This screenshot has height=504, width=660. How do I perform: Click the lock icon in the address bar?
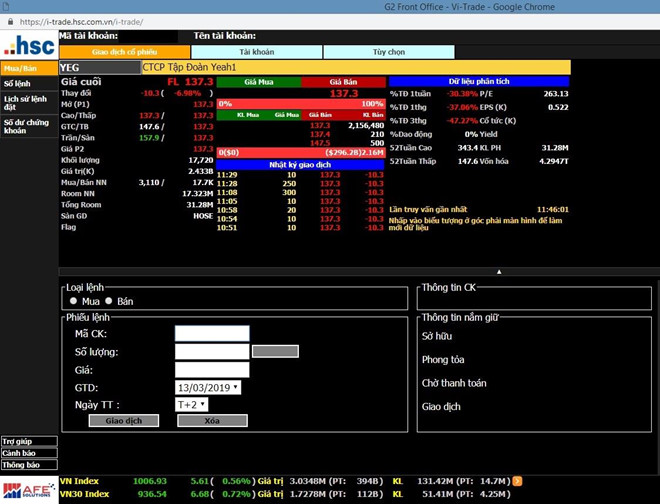[x=10, y=20]
